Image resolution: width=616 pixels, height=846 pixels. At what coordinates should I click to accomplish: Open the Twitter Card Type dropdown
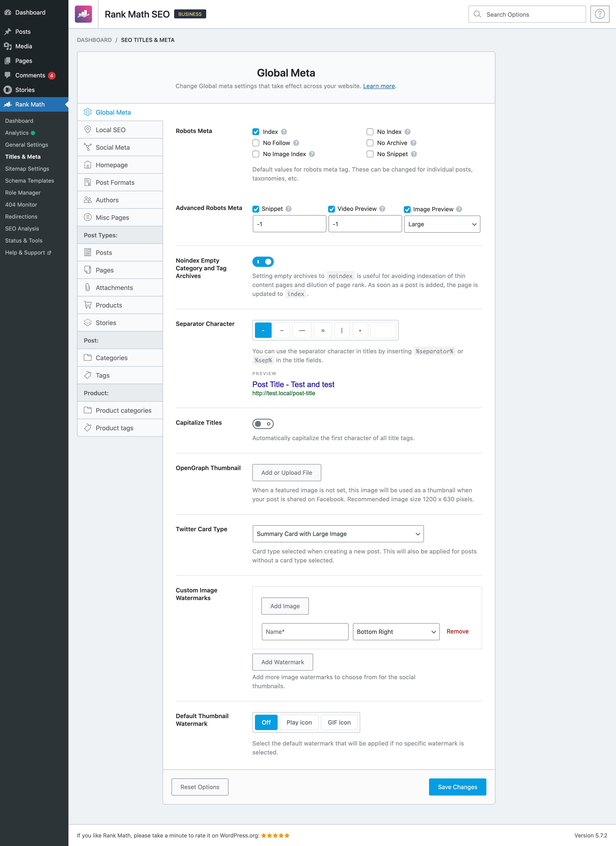tap(338, 534)
